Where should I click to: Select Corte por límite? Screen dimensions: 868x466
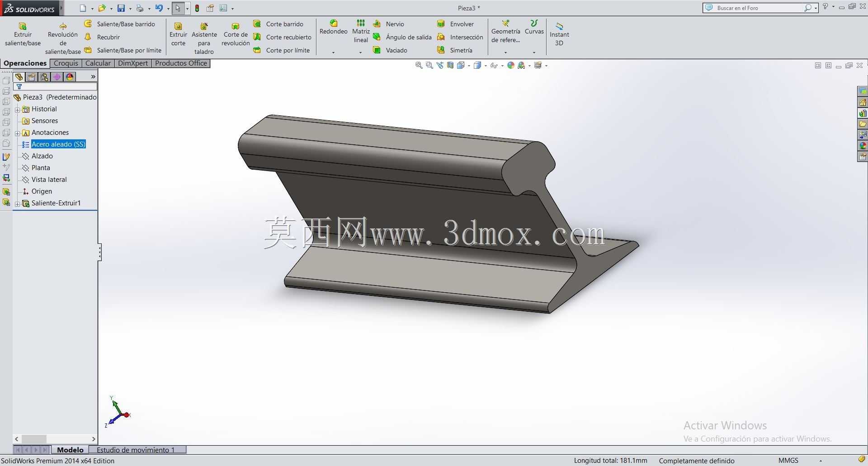click(282, 50)
